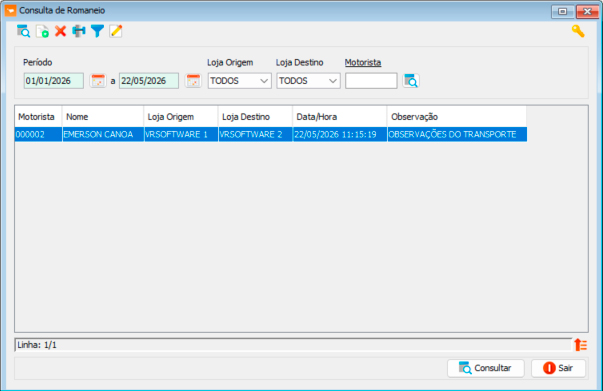603x391 pixels.
Task: Click the red sort-order icon by the status bar
Action: click(581, 345)
